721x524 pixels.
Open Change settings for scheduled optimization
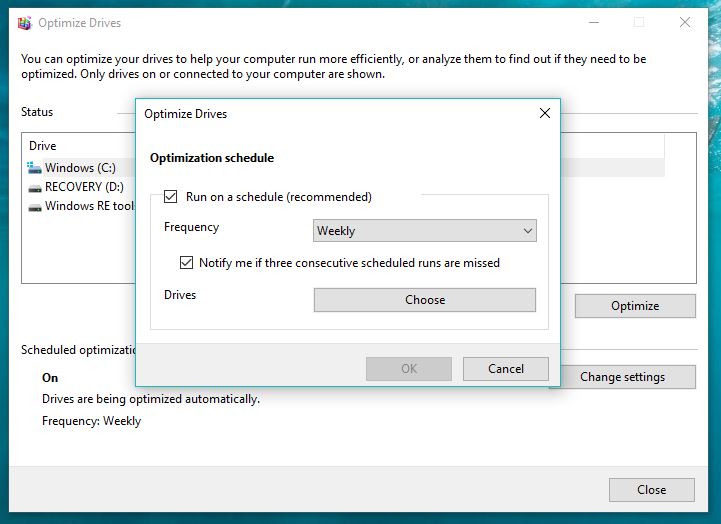636,377
